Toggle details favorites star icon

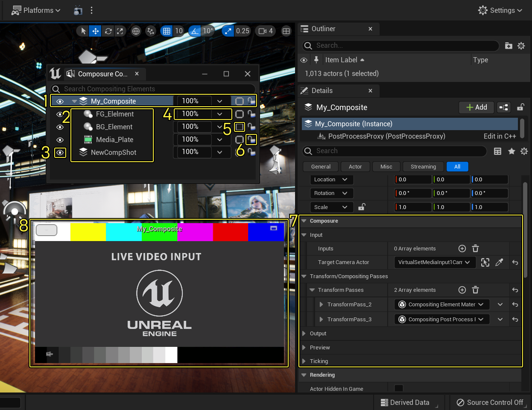coord(512,151)
